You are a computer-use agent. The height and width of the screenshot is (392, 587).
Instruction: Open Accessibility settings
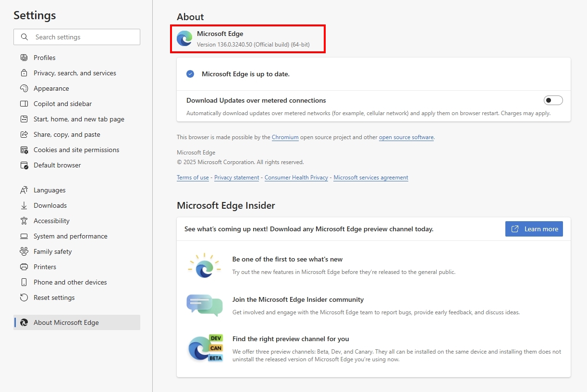coord(77,221)
